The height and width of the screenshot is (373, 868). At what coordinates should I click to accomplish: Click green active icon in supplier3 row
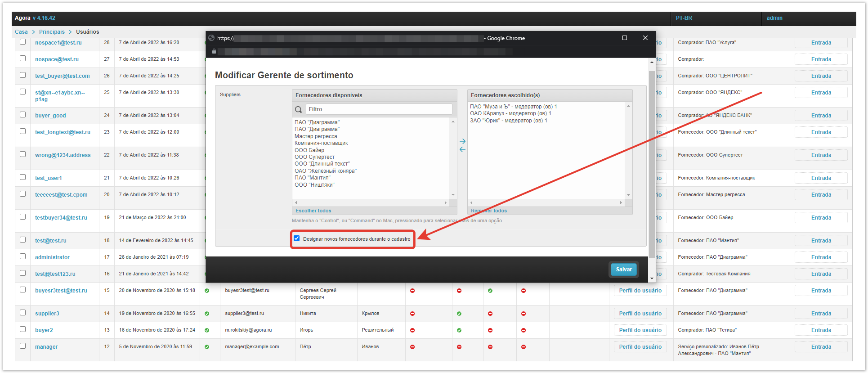point(207,314)
